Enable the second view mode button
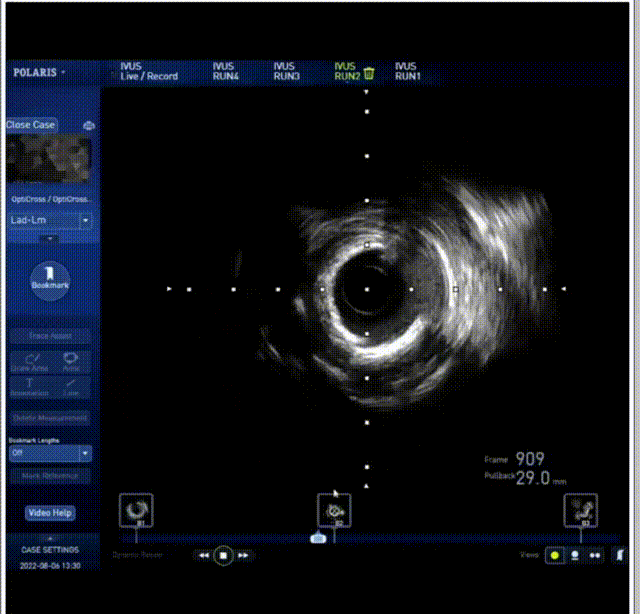 tap(574, 554)
